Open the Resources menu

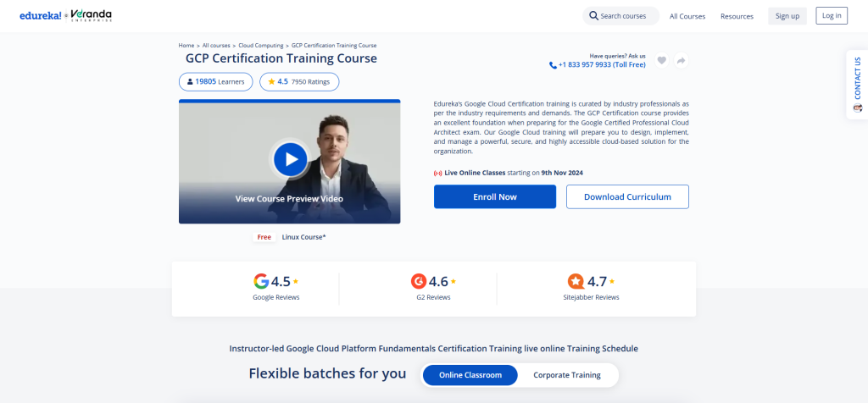point(737,17)
